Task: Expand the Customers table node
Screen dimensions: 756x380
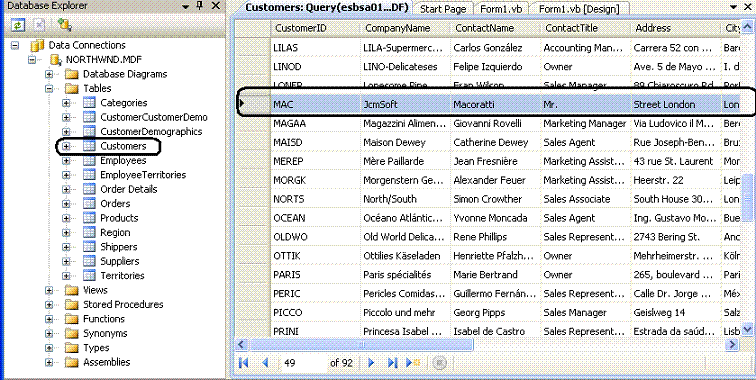Action: point(66,146)
